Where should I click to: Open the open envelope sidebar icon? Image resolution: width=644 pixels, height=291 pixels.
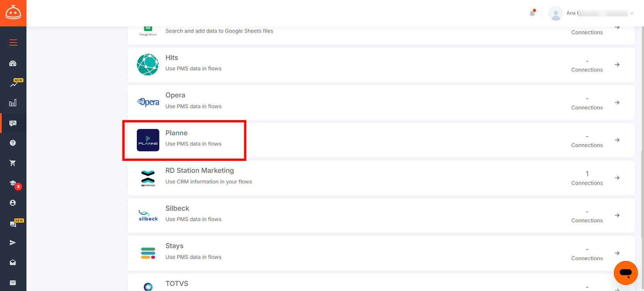tap(13, 262)
